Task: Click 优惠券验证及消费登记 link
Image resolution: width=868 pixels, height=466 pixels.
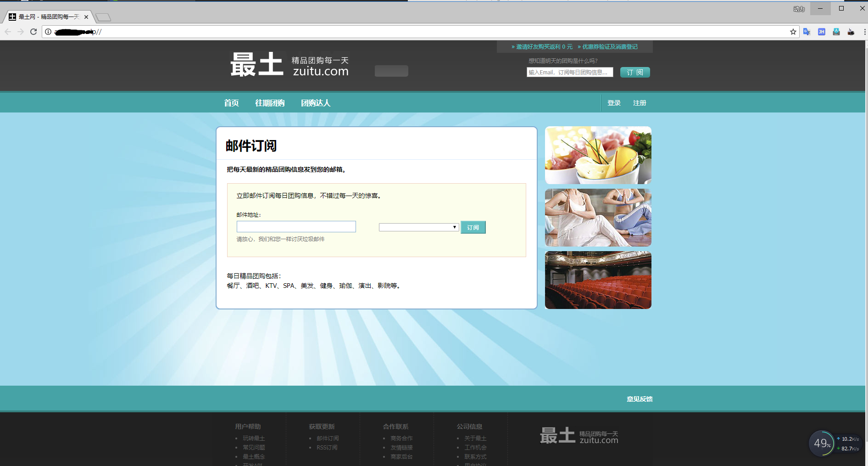Action: point(608,47)
